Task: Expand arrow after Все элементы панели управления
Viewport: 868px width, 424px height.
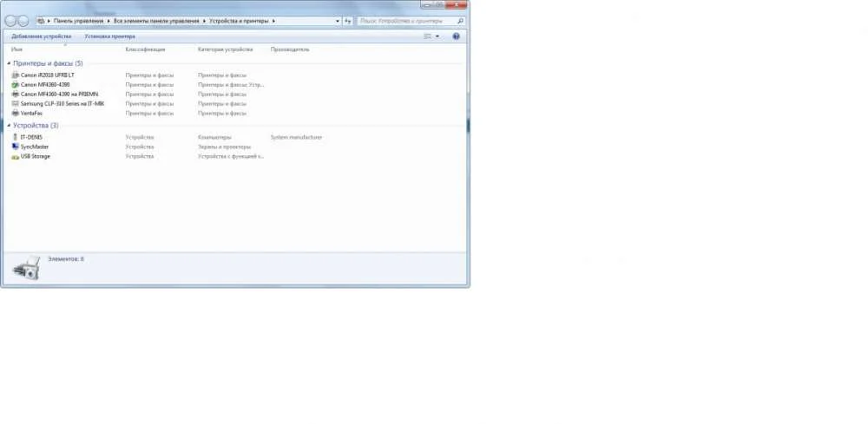Action: pos(204,21)
